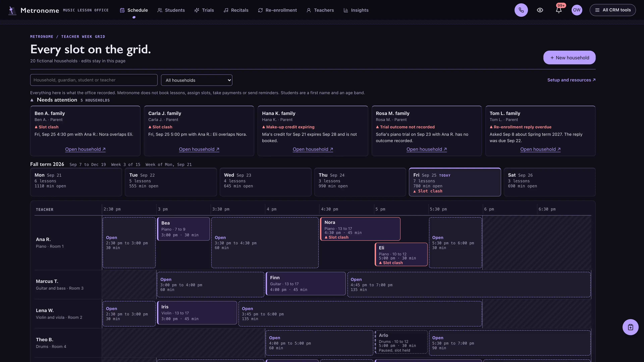Image resolution: width=644 pixels, height=362 pixels.
Task: Collapse the Needs attention section triangle
Action: pyautogui.click(x=32, y=100)
